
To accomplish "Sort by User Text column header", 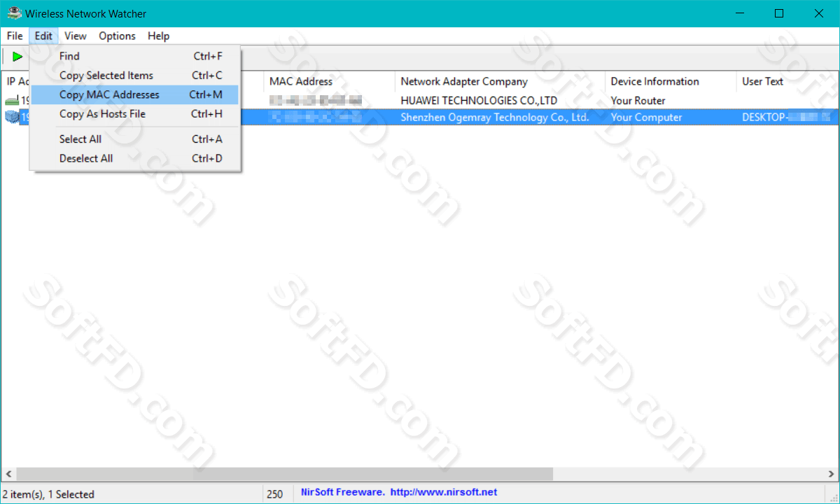I will pos(787,81).
